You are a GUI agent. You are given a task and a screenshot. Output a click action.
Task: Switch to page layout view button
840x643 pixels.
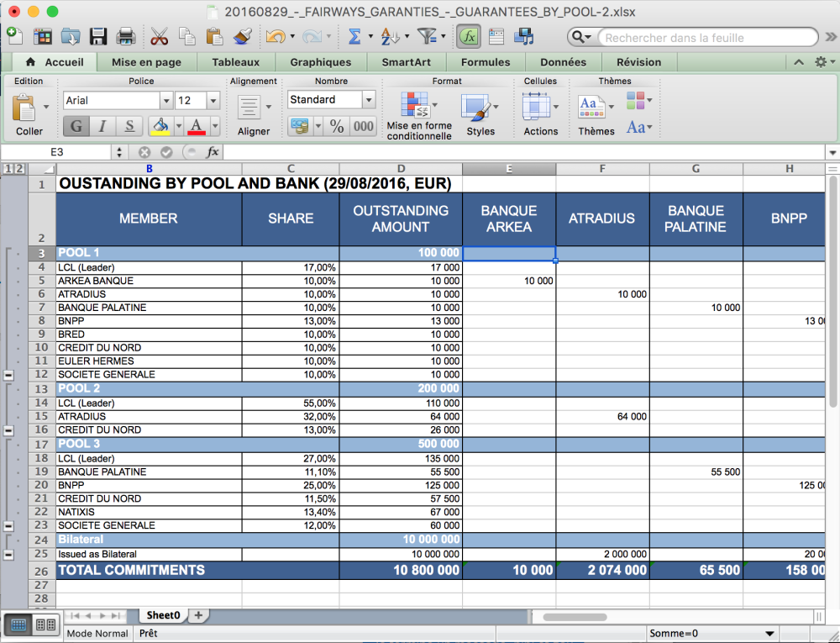45,625
